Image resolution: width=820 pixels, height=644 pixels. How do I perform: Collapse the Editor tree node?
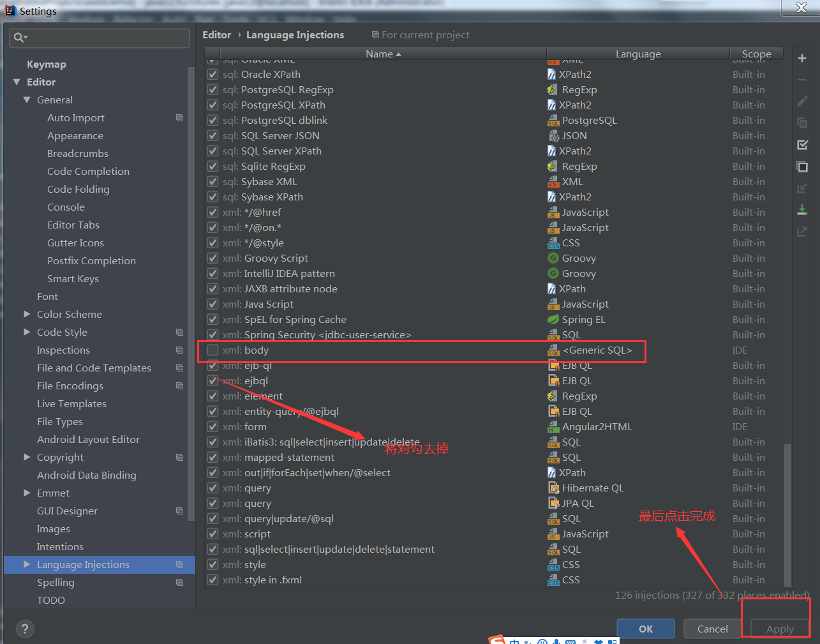point(17,82)
